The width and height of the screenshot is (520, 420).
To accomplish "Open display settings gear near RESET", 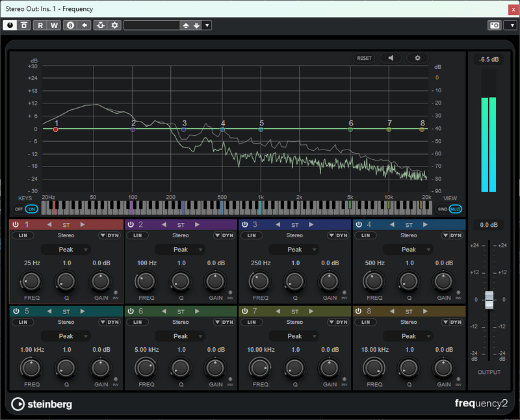I will pos(417,58).
